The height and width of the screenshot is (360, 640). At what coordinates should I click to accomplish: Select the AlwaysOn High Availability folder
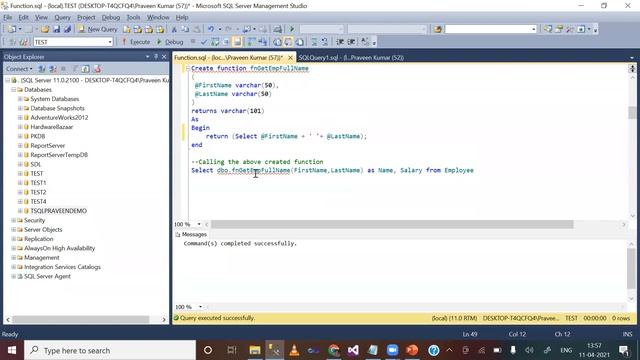click(60, 248)
